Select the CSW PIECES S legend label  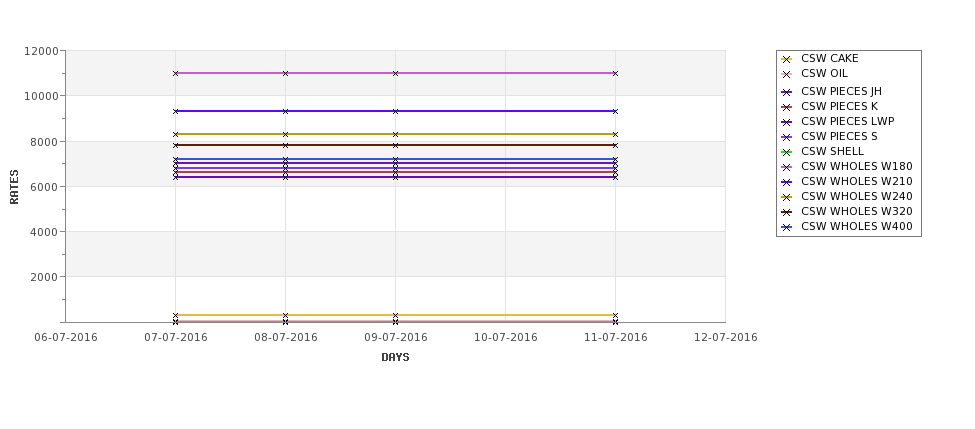tap(839, 136)
